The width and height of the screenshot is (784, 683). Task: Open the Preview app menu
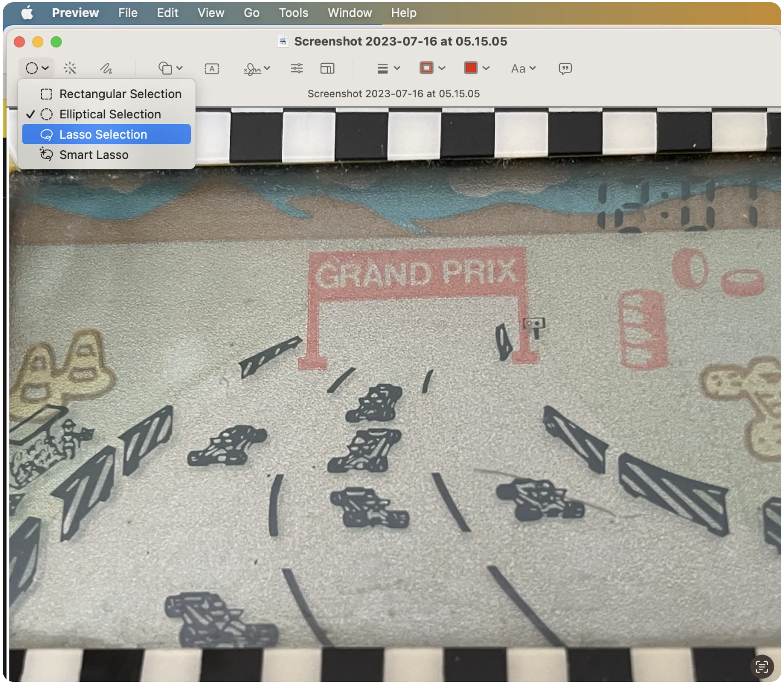[75, 13]
